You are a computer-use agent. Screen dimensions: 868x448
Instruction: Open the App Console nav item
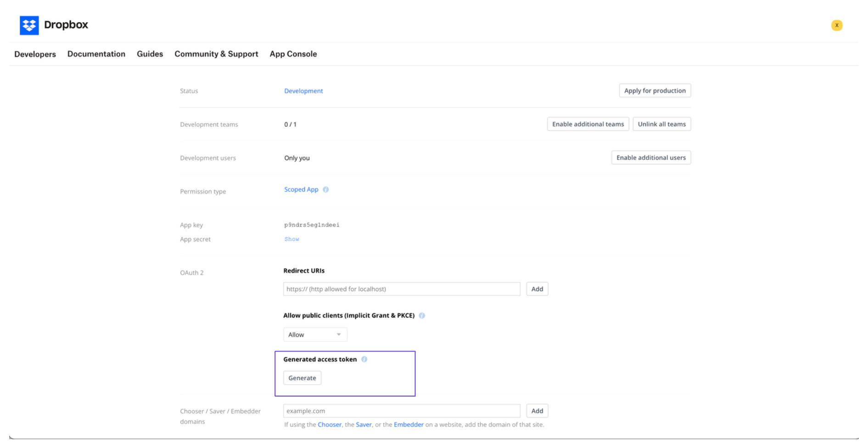(293, 54)
